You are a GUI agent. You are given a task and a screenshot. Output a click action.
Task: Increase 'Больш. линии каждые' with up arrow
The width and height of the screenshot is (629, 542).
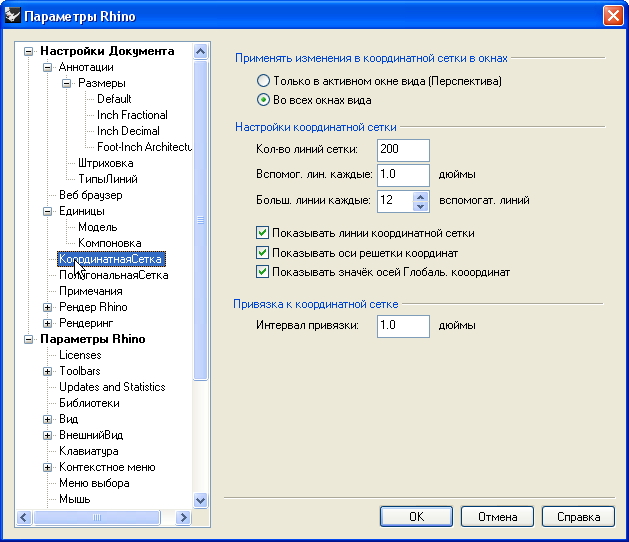420,197
